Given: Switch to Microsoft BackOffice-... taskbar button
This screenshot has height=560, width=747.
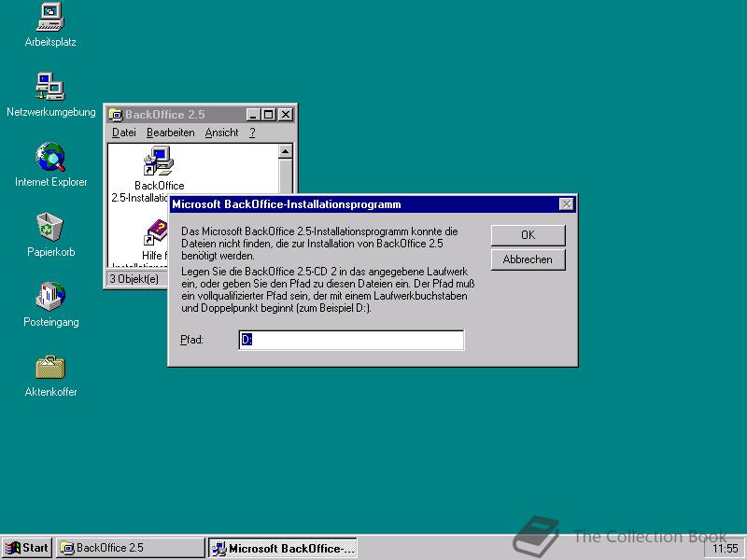Looking at the screenshot, I should [x=283, y=549].
